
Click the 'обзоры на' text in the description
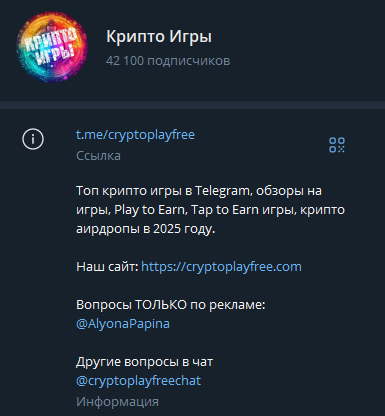[x=289, y=191]
